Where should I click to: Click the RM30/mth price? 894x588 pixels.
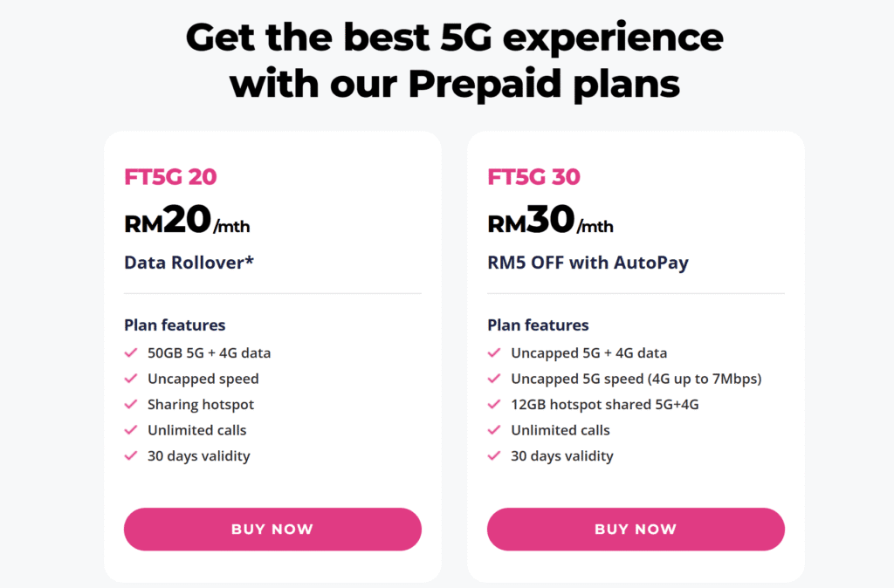point(550,222)
